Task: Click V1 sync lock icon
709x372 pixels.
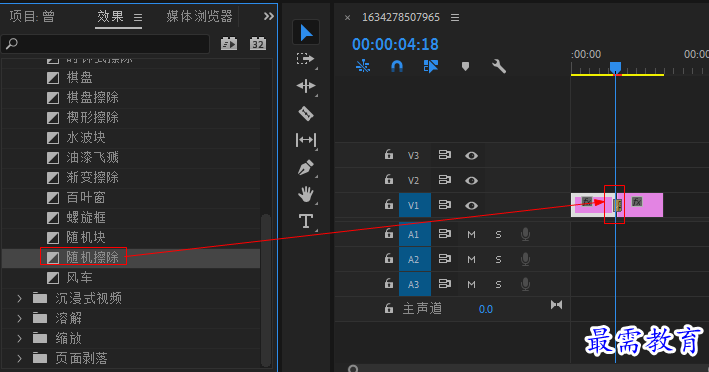Action: (x=444, y=205)
